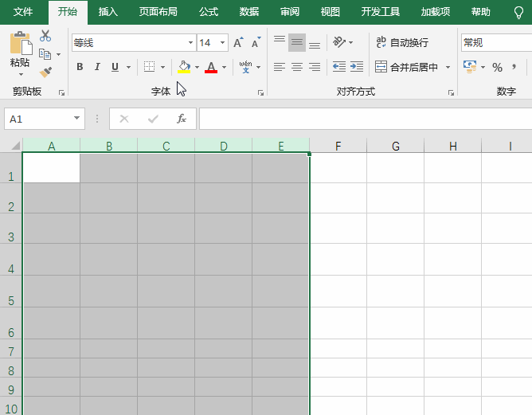Click the Select All corner triangle
532x415 pixels.
(15, 146)
